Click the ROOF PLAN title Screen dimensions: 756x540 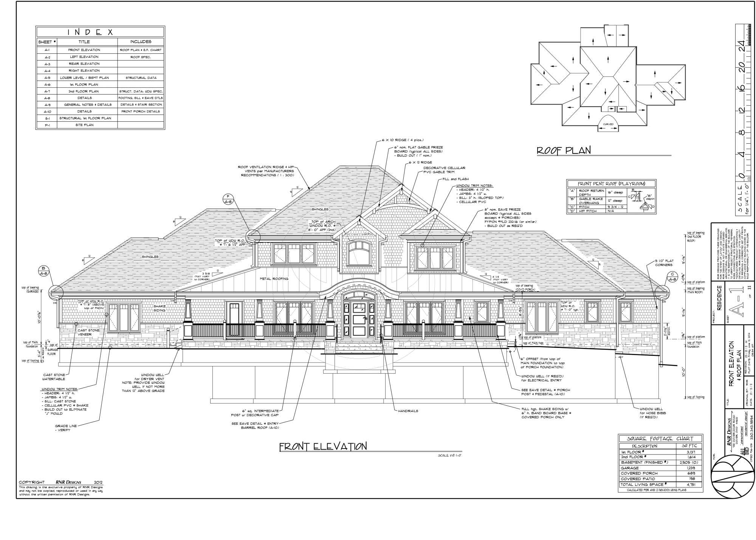point(564,151)
